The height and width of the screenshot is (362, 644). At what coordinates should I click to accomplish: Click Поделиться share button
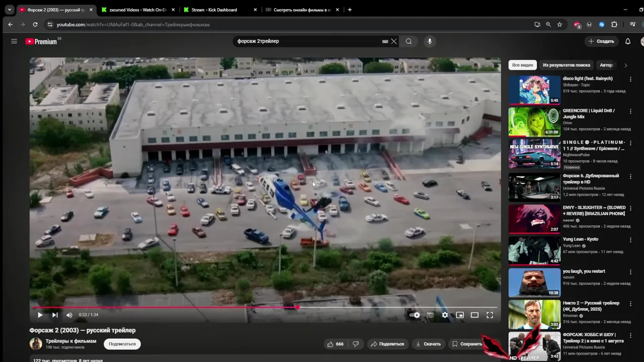[x=387, y=344]
